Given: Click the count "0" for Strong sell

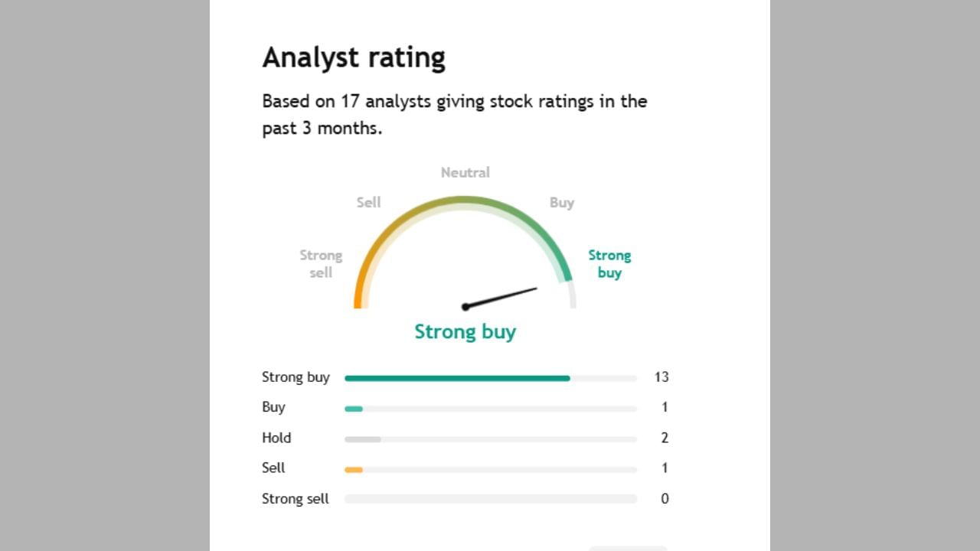Looking at the screenshot, I should (x=665, y=499).
